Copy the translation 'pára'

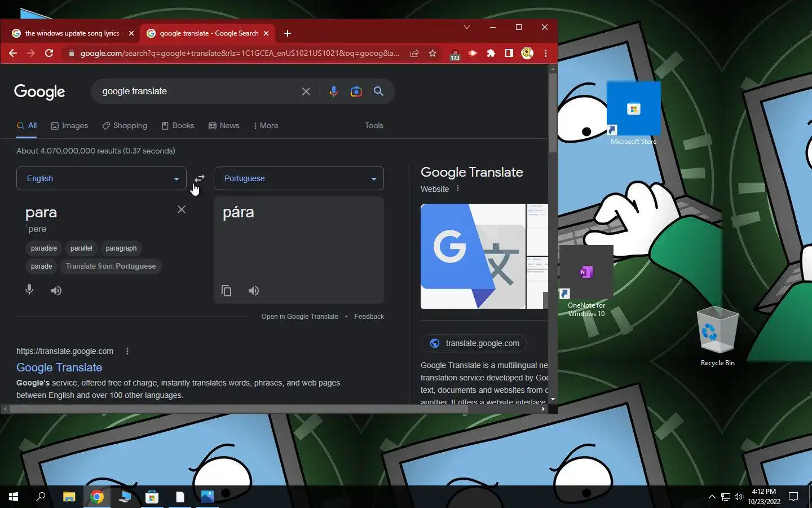(227, 291)
